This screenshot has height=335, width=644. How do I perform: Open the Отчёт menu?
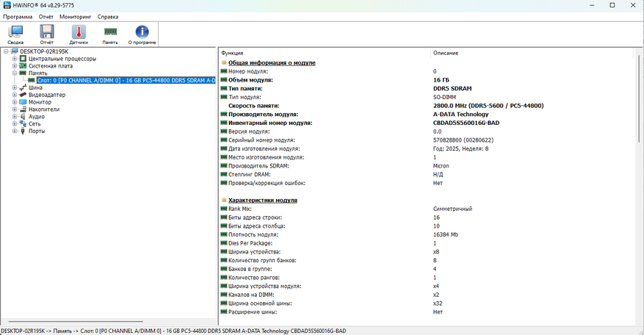(x=46, y=17)
